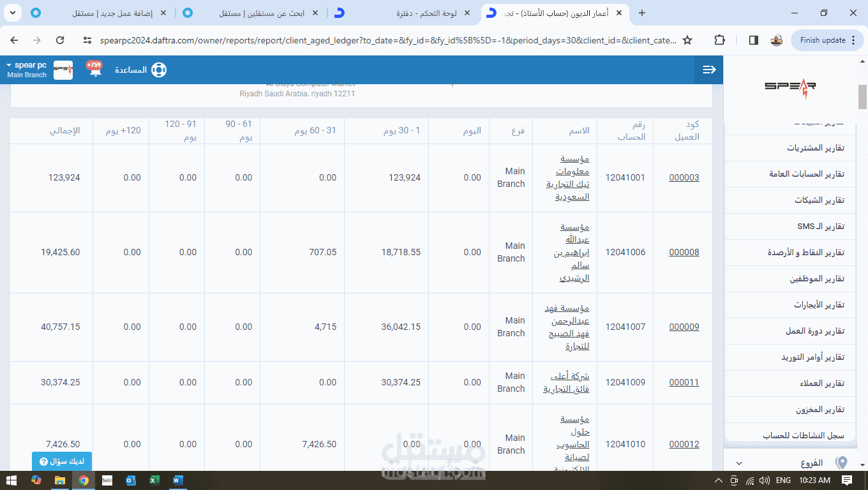Image resolution: width=868 pixels, height=490 pixels.
Task: Toggle the browser side panel icon
Action: [x=753, y=40]
